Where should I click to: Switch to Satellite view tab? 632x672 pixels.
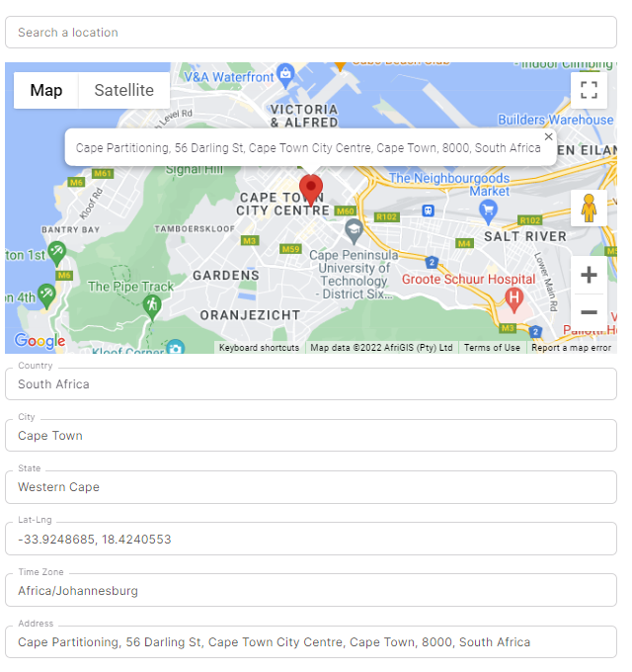(124, 91)
